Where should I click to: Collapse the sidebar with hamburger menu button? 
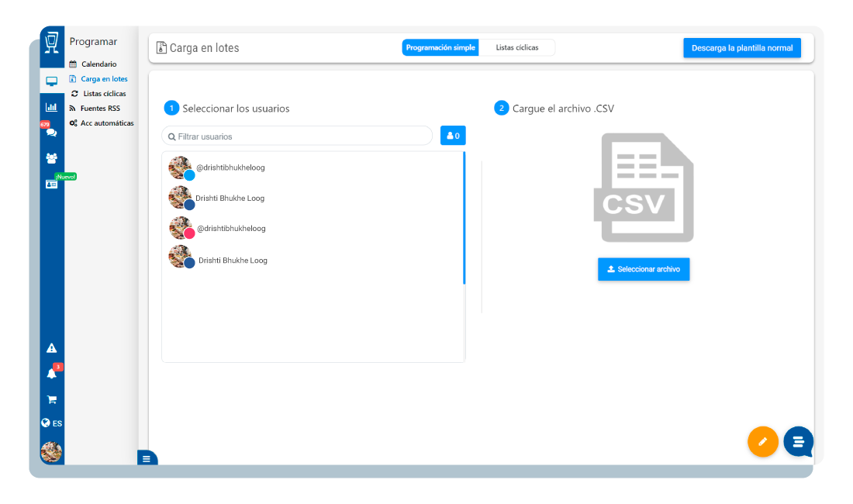(147, 458)
